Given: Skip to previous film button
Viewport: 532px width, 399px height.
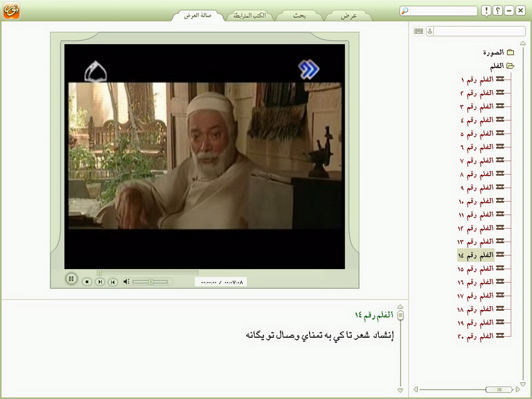Looking at the screenshot, I should click(x=113, y=282).
